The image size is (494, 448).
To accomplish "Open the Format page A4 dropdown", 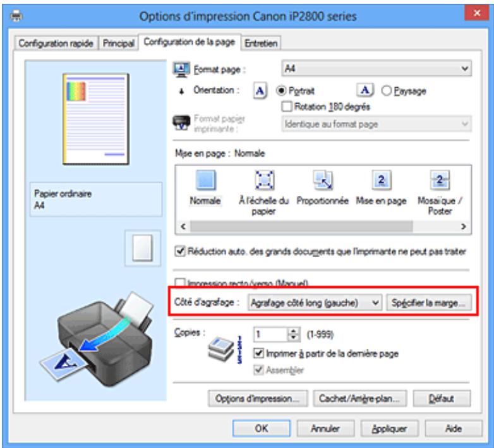I will [377, 68].
